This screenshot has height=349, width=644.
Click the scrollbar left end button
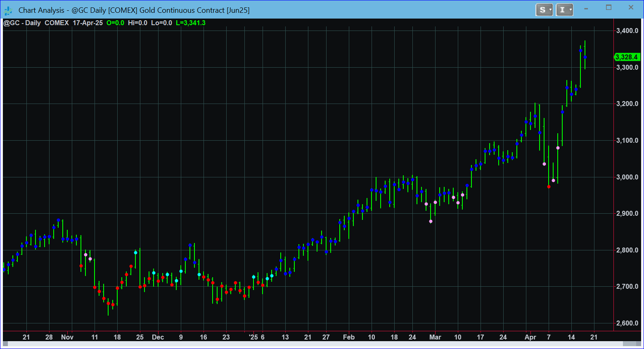click(5, 344)
